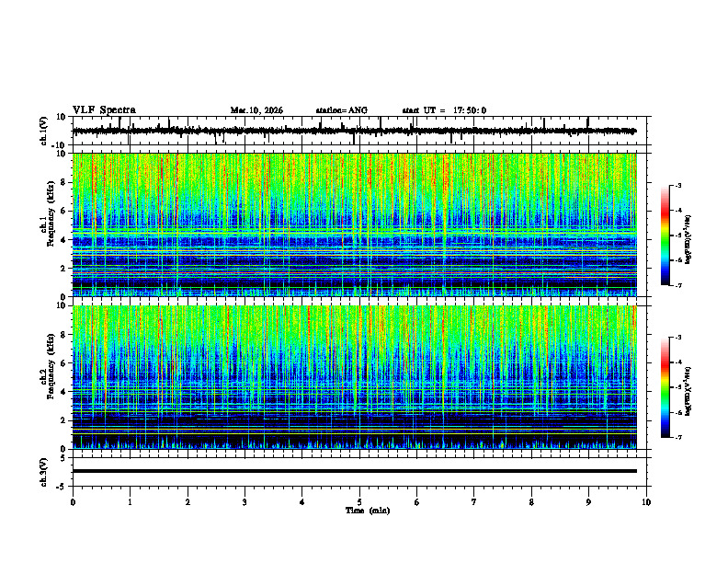
Task: Click the "-7" value on ch.1 colorbar
Action: [678, 285]
